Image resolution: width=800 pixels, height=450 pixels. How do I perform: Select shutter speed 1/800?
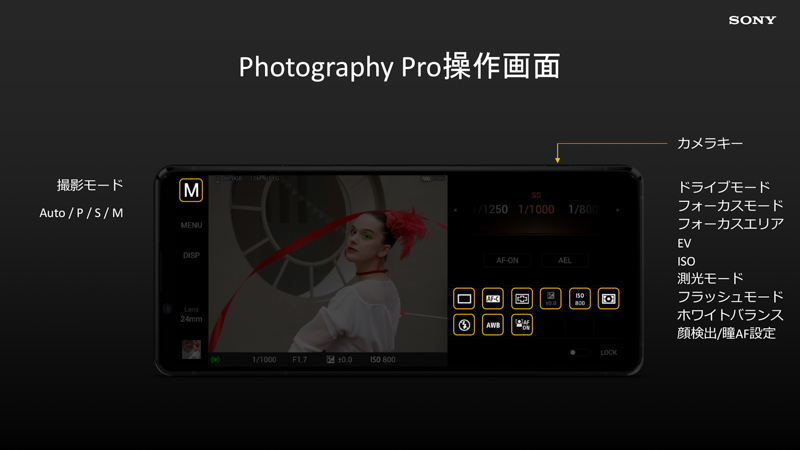point(583,209)
